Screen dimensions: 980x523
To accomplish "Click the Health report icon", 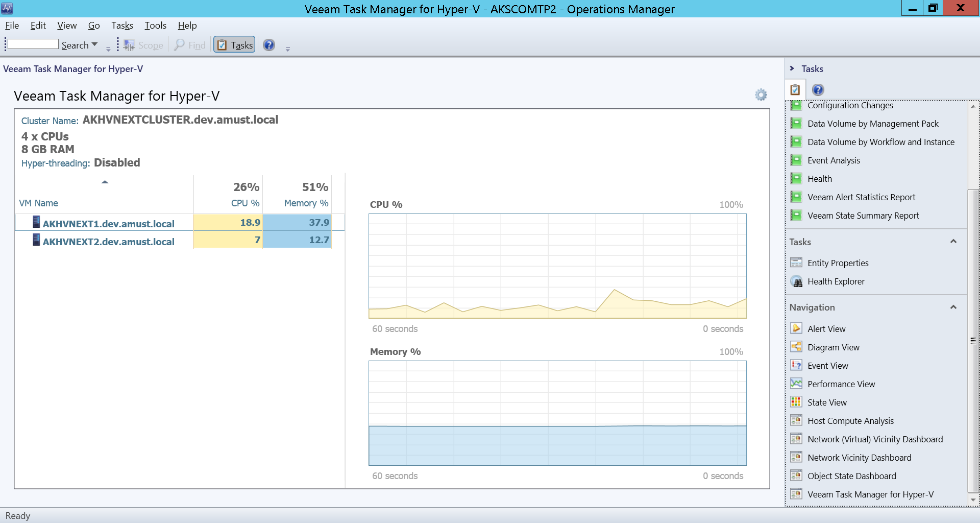I will 796,179.
